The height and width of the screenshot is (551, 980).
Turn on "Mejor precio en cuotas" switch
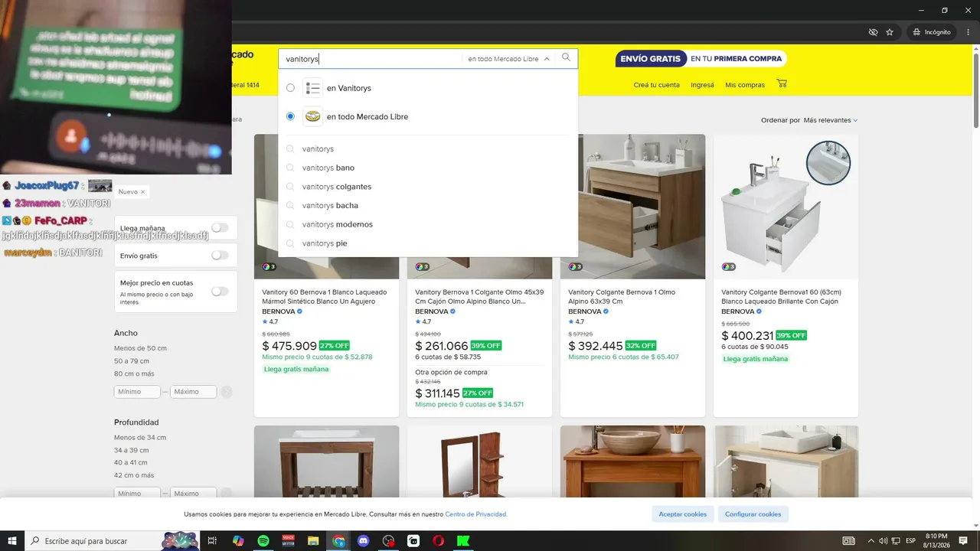(220, 292)
